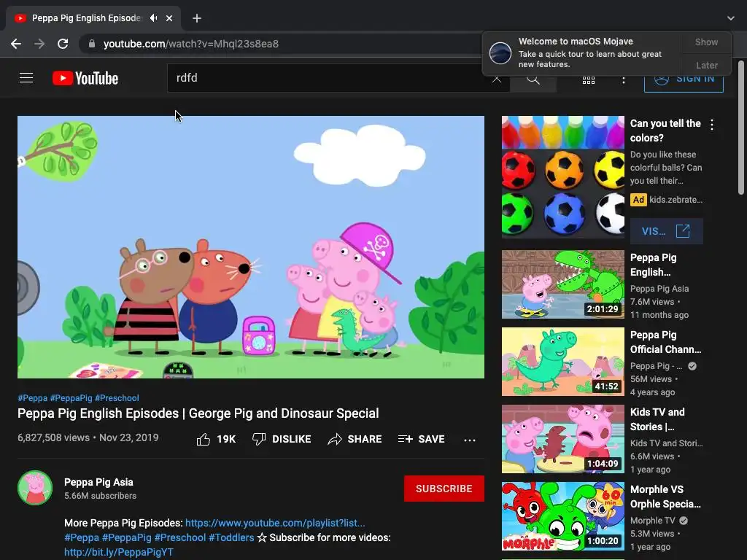Click macOS Mojave notification icon
This screenshot has height=560, width=747.
tap(500, 52)
